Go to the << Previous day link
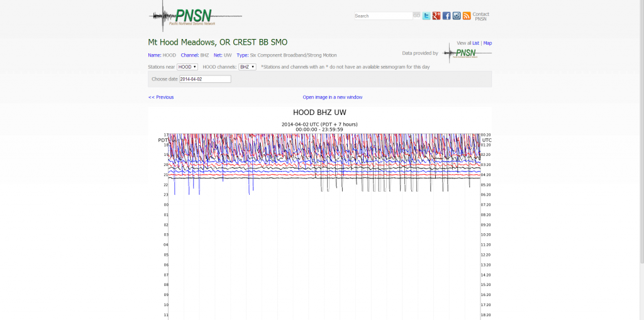The width and height of the screenshot is (644, 320). tap(161, 97)
